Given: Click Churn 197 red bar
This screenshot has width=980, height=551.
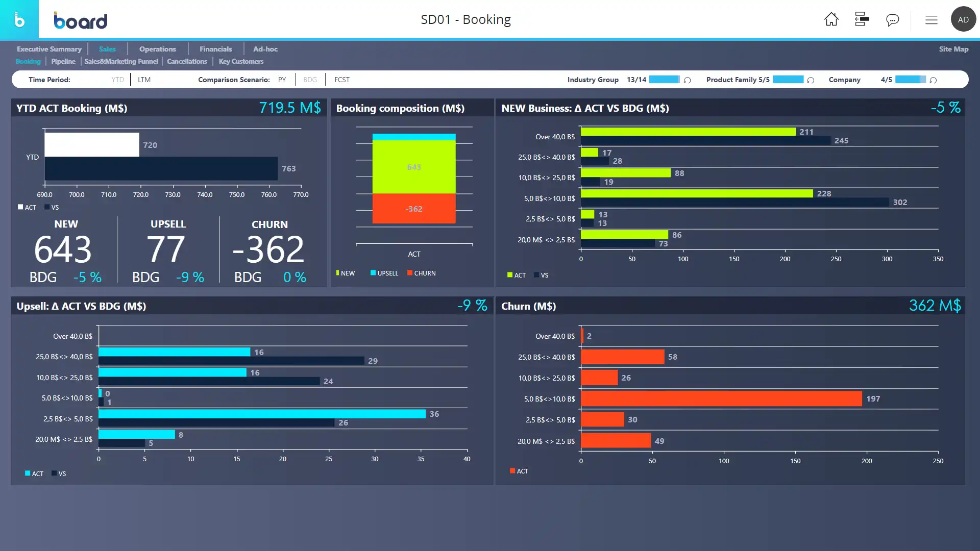Looking at the screenshot, I should (721, 398).
